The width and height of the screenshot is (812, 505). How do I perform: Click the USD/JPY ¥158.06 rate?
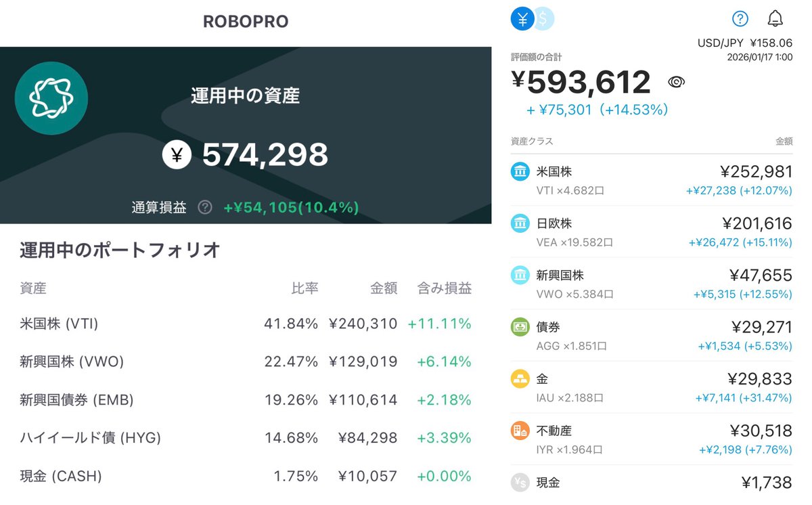(x=745, y=43)
